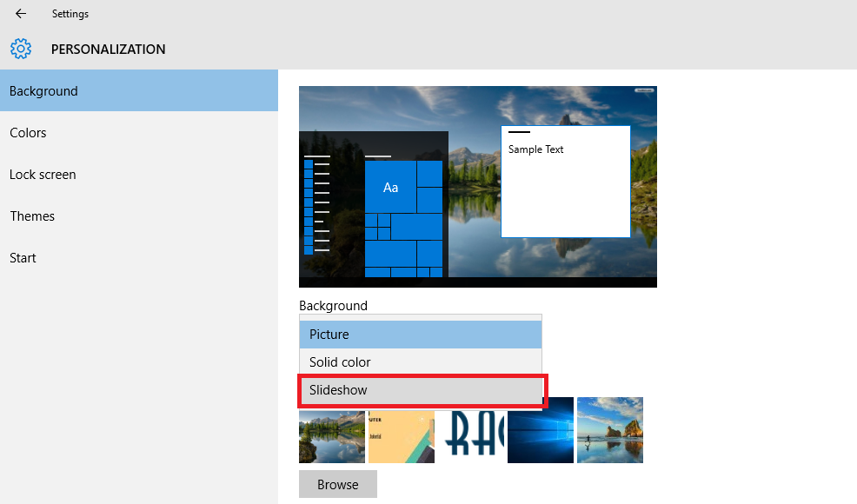
Task: Click the PERSONALIZATION heading text
Action: [x=108, y=50]
